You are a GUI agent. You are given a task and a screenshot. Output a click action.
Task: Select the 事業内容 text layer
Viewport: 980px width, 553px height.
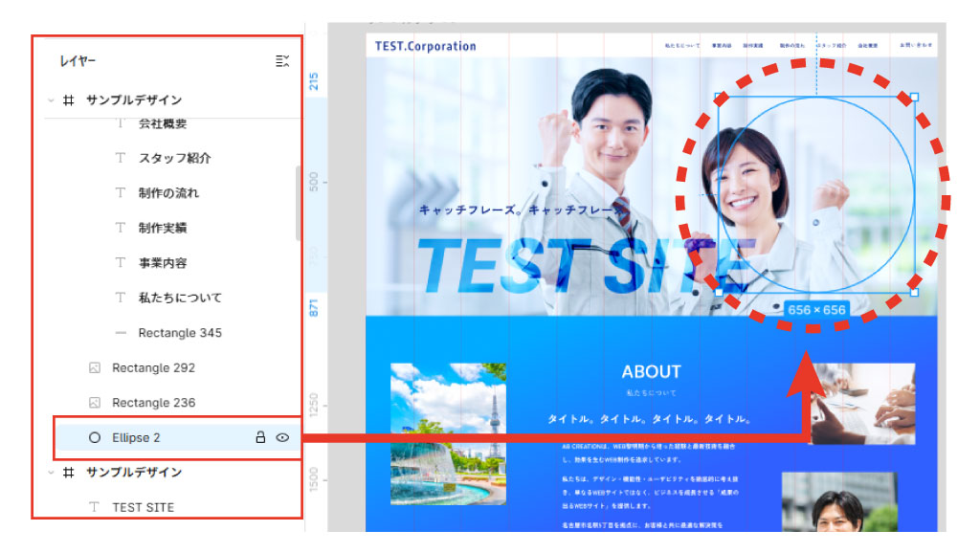click(162, 263)
